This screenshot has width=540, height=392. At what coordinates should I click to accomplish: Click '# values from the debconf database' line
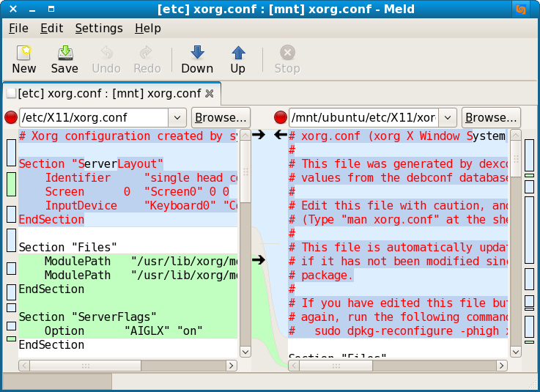(398, 178)
